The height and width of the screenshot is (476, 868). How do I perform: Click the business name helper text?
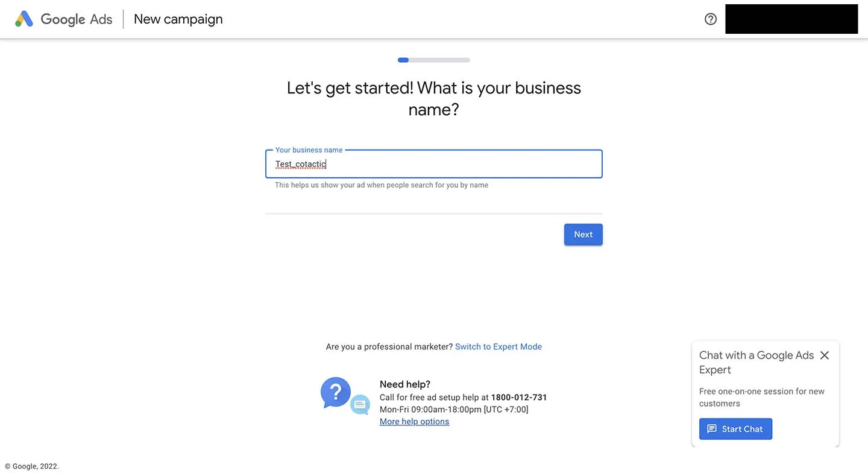[x=381, y=185]
